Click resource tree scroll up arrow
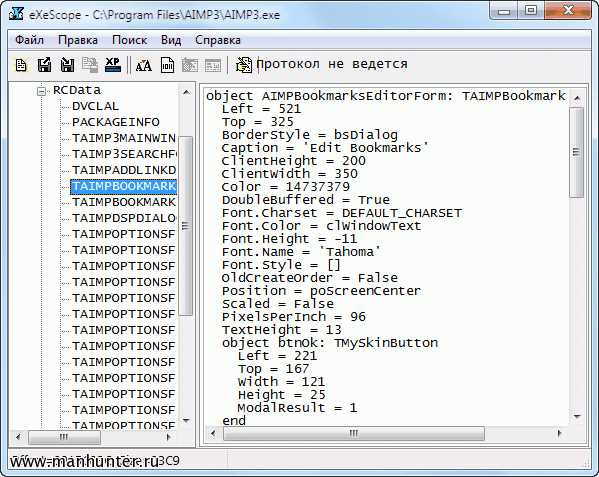Image resolution: width=599 pixels, height=477 pixels. (186, 92)
